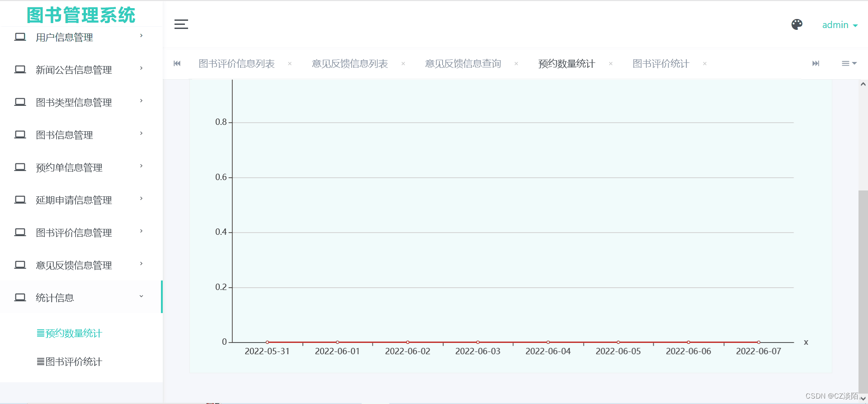Screen dimensions: 868x404
Task: Expand chevron of 延期申请信息管理
Action: (x=142, y=198)
